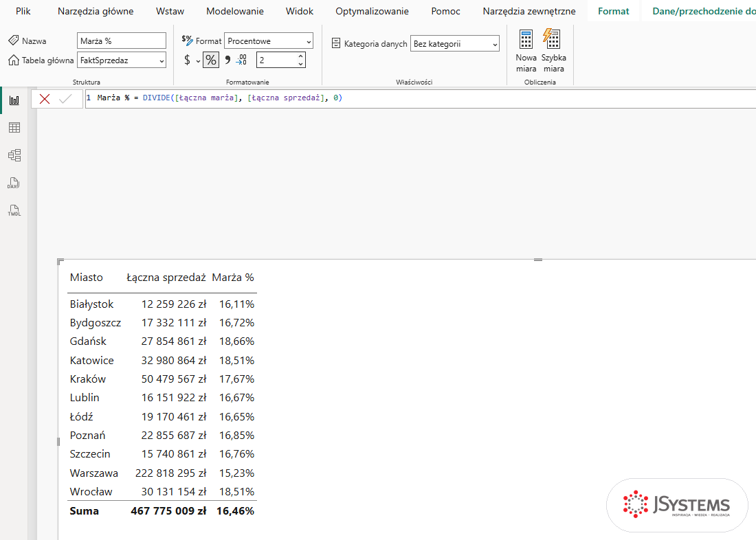Image resolution: width=756 pixels, height=540 pixels.
Task: Click the Format $% icon
Action: point(187,41)
